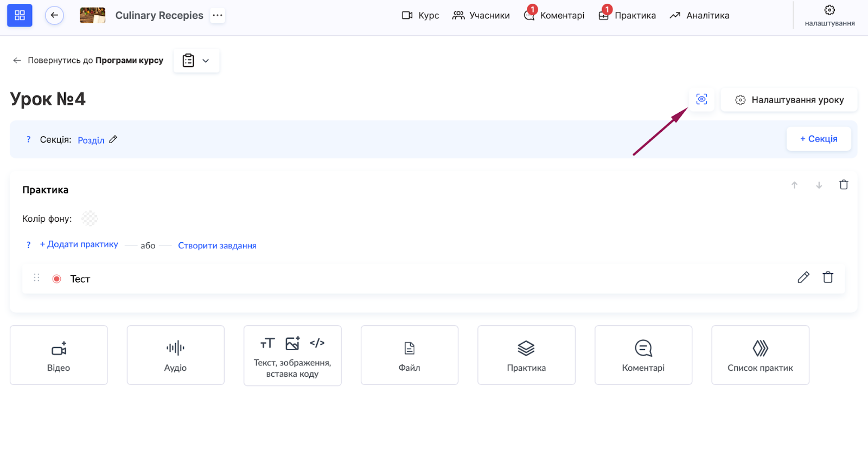
Task: Click the + Секція button
Action: point(818,139)
